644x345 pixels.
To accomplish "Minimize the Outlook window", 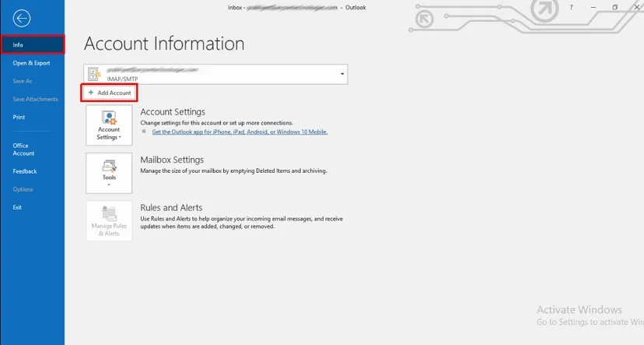I will 593,8.
